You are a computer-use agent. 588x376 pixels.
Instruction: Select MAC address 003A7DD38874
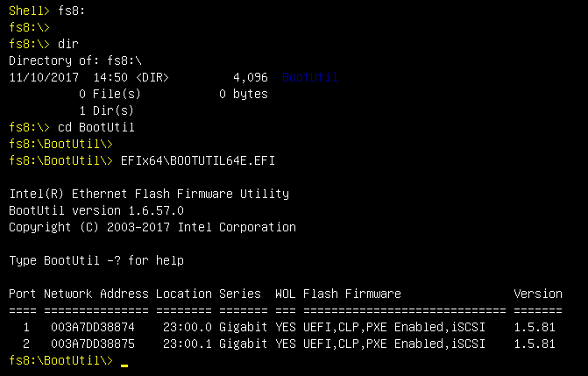click(x=93, y=327)
